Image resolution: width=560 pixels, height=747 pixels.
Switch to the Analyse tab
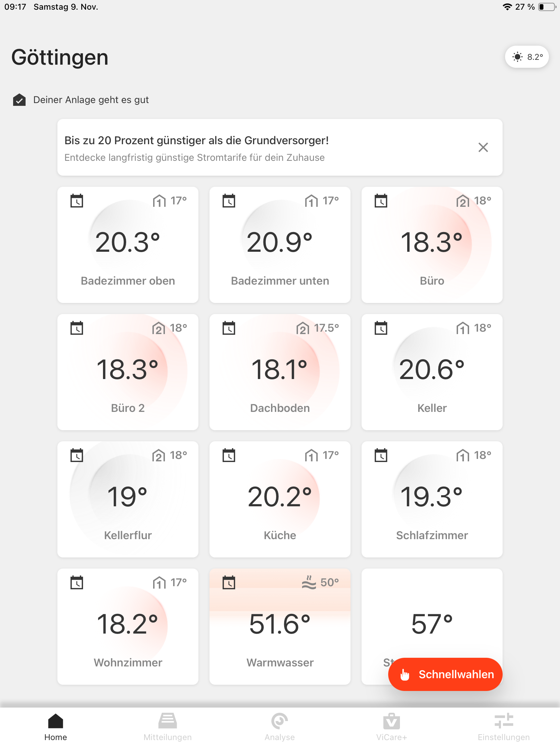point(280,727)
